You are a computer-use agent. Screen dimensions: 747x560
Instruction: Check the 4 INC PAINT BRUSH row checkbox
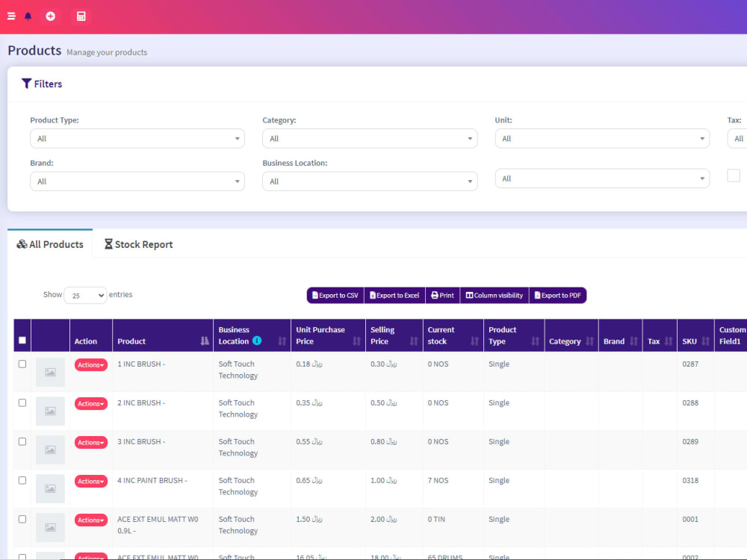[22, 480]
